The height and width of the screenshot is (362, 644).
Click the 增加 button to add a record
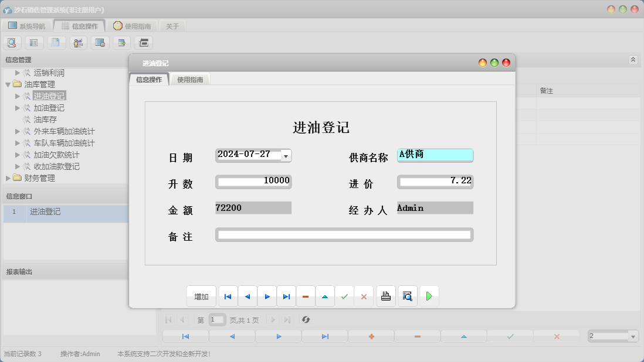(201, 296)
